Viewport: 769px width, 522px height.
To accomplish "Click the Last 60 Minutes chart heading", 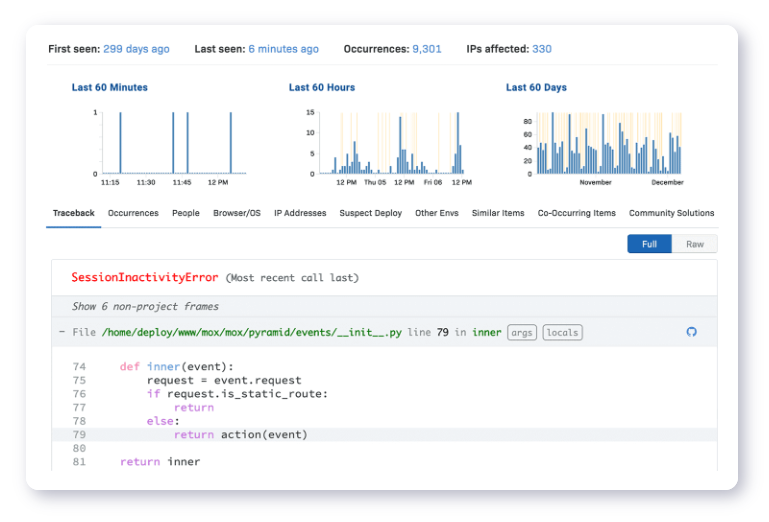I will (109, 87).
